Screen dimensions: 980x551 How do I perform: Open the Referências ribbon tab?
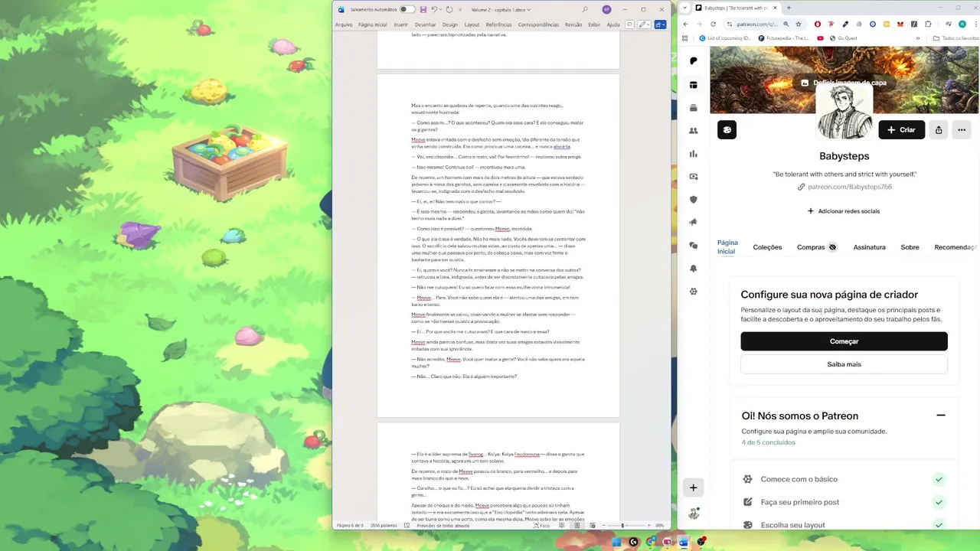pos(498,24)
